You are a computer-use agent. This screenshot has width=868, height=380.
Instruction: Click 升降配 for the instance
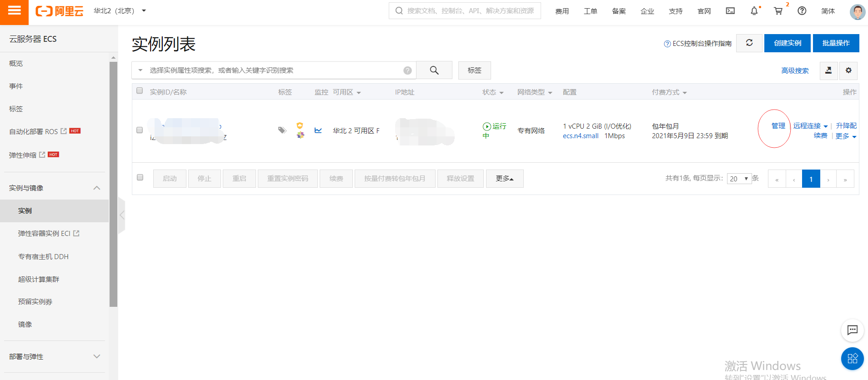point(846,126)
